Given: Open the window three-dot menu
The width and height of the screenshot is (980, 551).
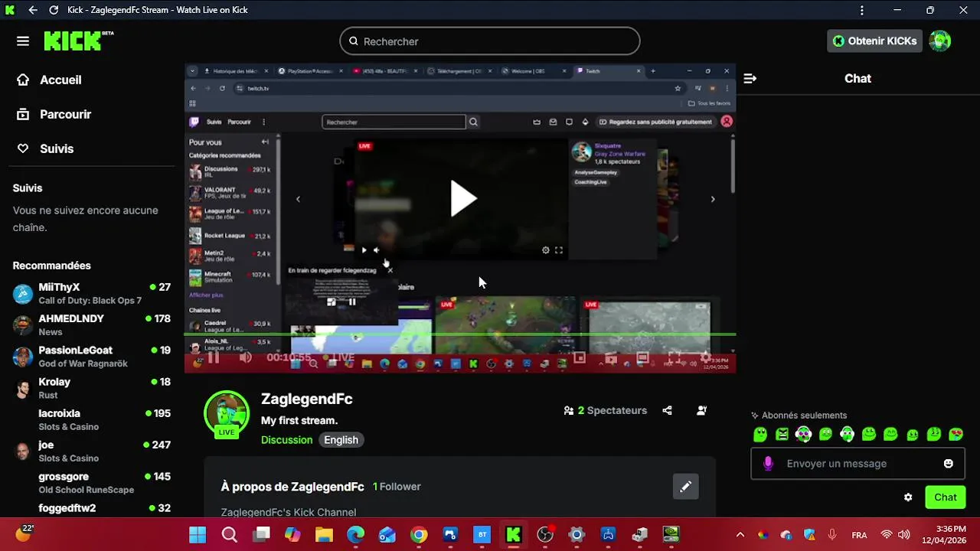Looking at the screenshot, I should point(862,10).
